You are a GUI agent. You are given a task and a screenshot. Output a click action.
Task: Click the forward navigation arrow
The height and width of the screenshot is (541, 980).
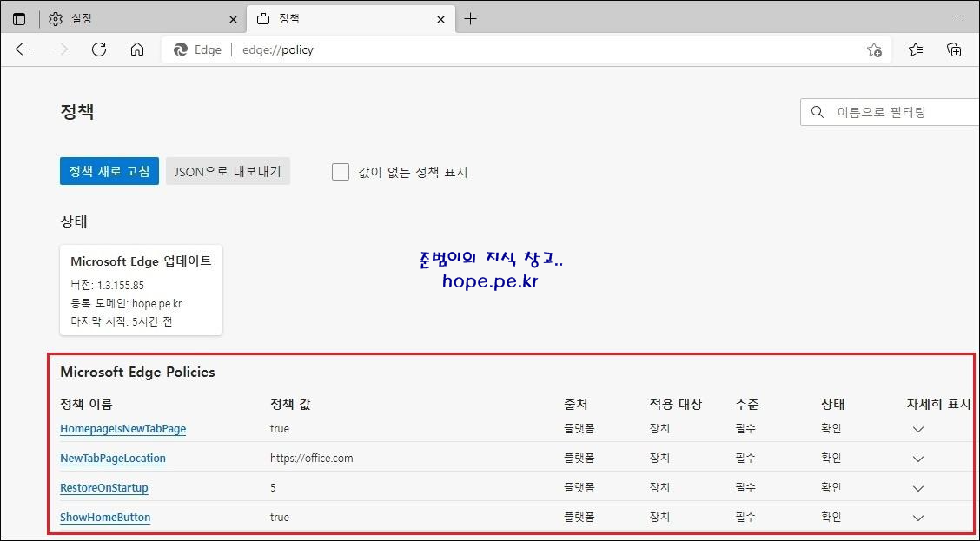click(61, 50)
